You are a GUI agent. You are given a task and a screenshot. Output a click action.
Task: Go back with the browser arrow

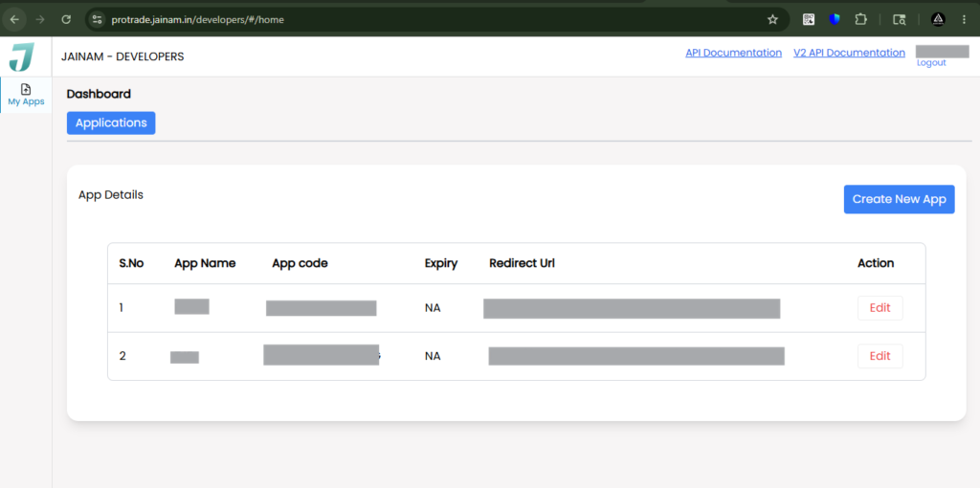click(14, 19)
